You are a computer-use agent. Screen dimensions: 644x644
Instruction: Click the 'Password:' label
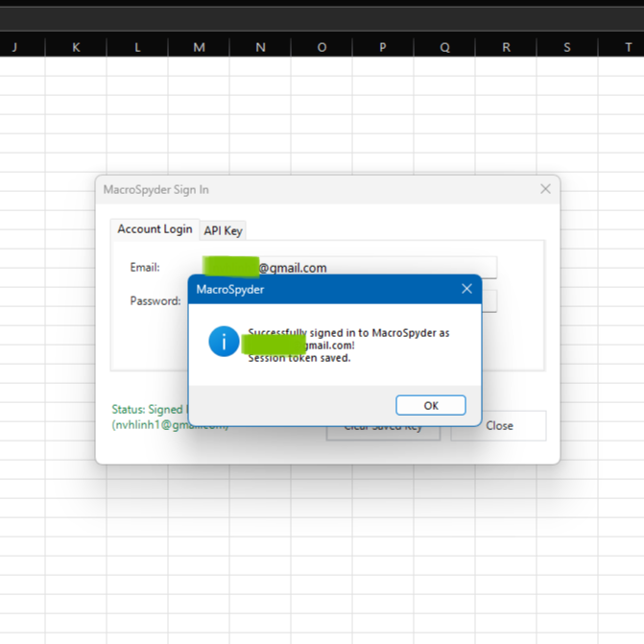coord(155,300)
